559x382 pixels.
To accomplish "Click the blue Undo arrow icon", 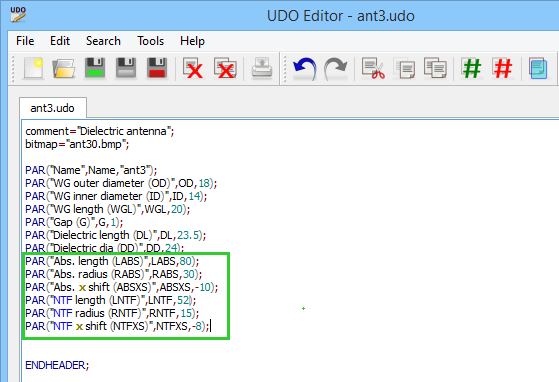I will (304, 68).
